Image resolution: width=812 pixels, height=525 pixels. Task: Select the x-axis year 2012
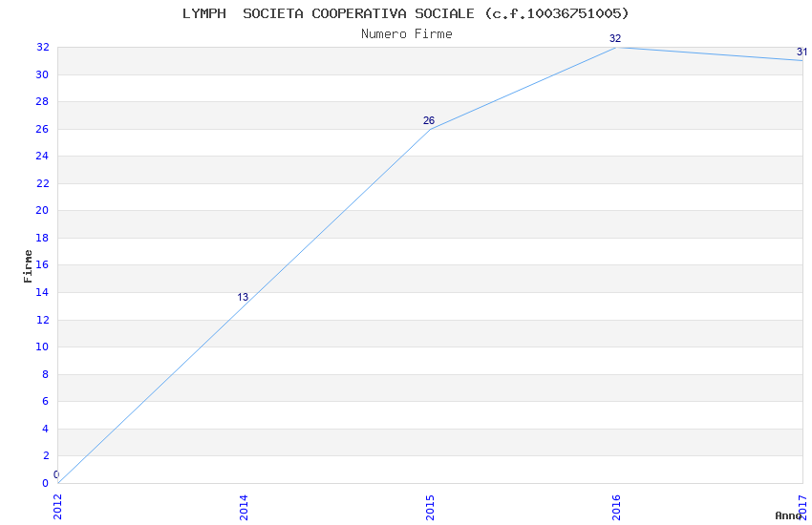point(57,507)
